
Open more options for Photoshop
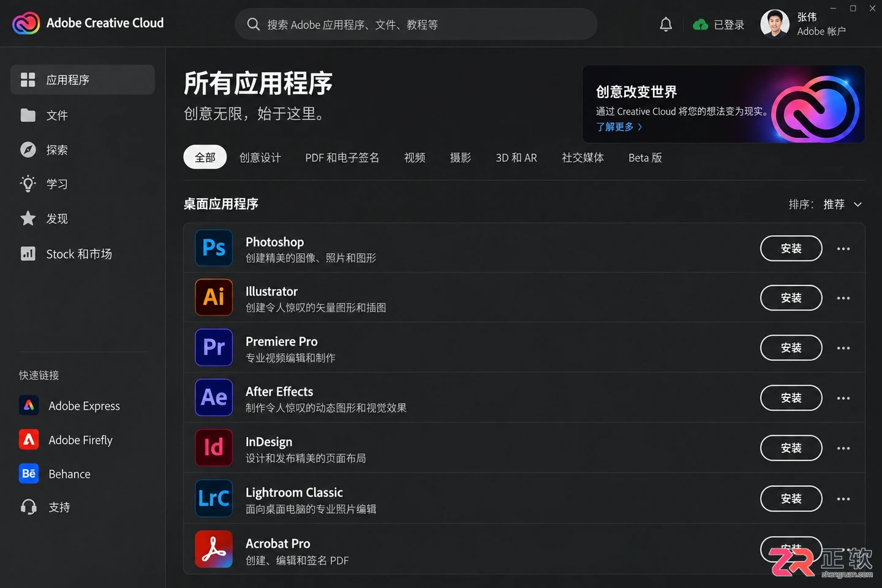(843, 249)
